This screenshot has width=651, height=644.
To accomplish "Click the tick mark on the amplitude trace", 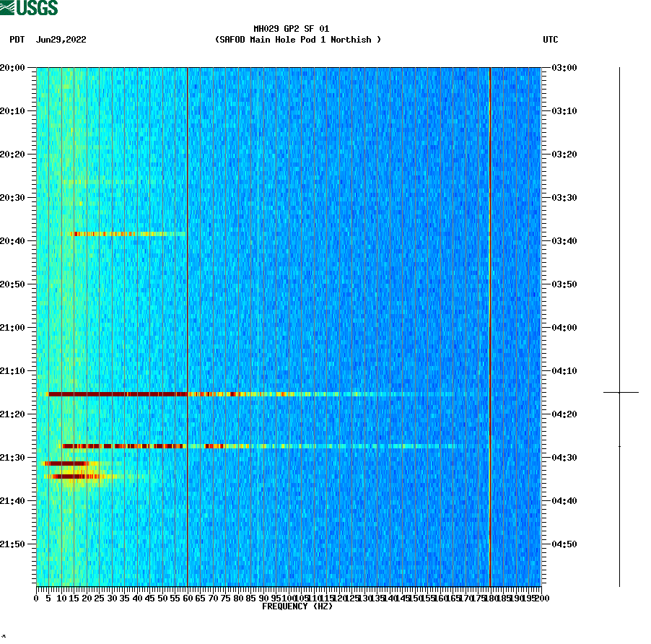I will click(619, 391).
